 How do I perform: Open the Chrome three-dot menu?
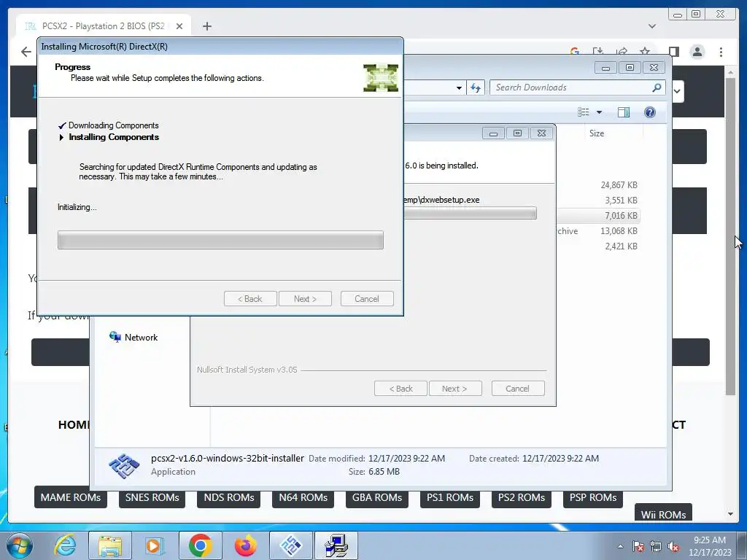pyautogui.click(x=721, y=52)
